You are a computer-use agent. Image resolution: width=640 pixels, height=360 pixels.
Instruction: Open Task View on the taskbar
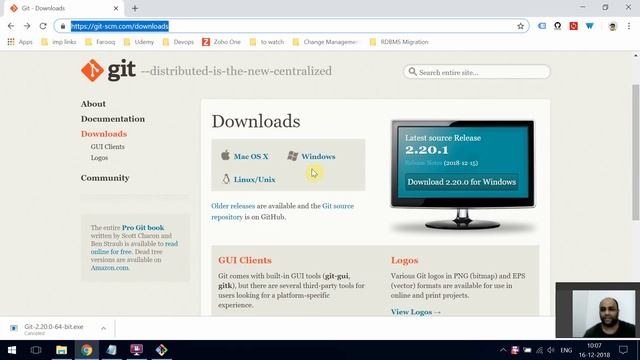point(36,350)
